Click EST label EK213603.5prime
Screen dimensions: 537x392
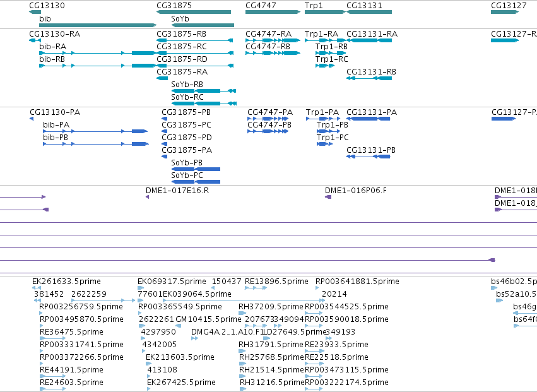[180, 357]
